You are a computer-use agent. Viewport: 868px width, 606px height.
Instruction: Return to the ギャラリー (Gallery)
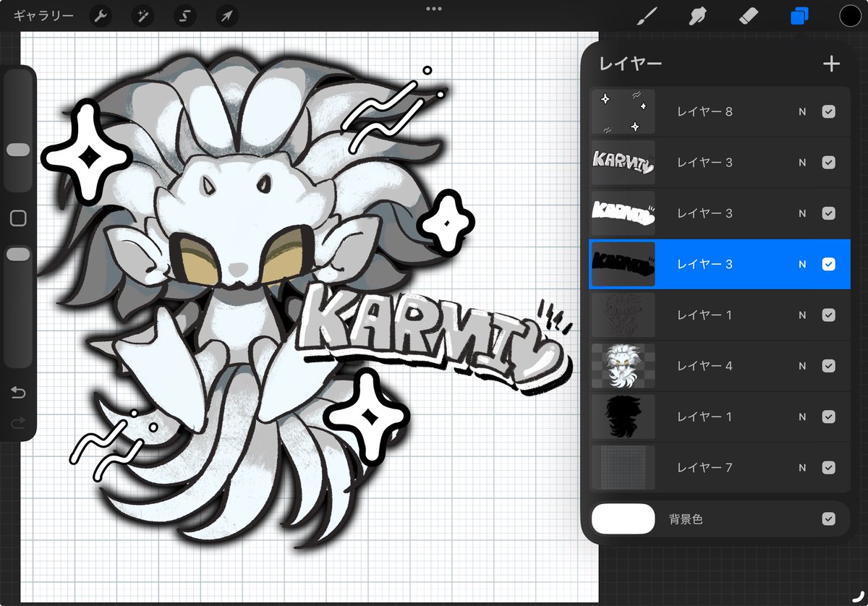(43, 15)
